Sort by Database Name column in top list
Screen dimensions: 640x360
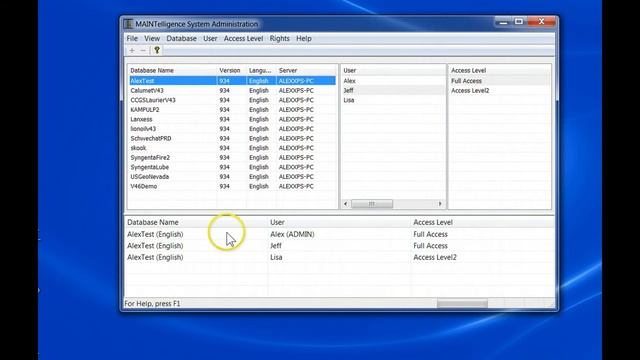(172, 71)
